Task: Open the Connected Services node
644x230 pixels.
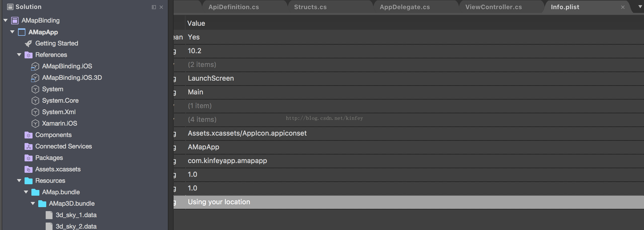Action: click(63, 146)
